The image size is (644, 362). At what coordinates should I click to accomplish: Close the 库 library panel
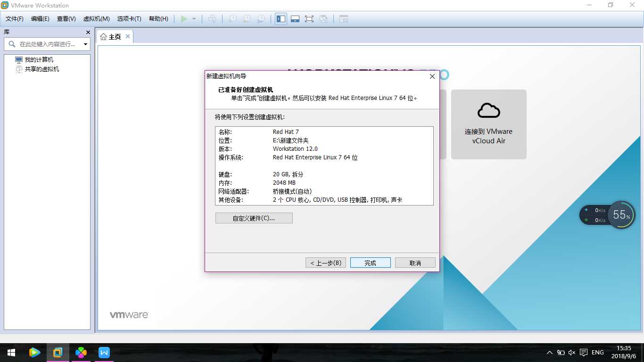[88, 32]
